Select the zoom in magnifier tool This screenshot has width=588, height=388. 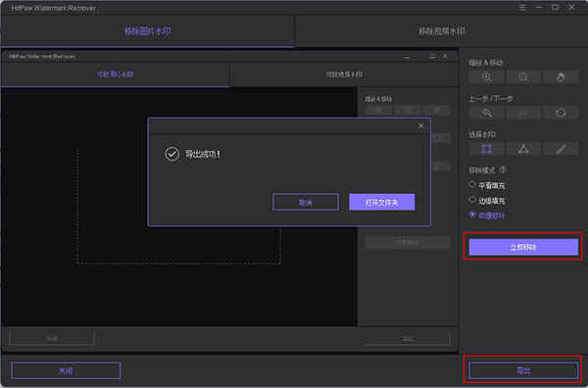tap(486, 77)
